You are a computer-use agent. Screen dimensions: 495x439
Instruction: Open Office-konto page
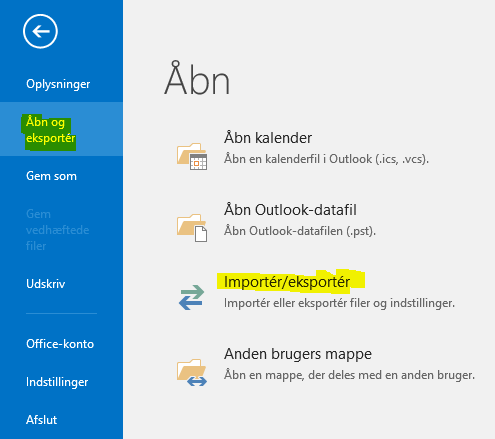click(60, 344)
